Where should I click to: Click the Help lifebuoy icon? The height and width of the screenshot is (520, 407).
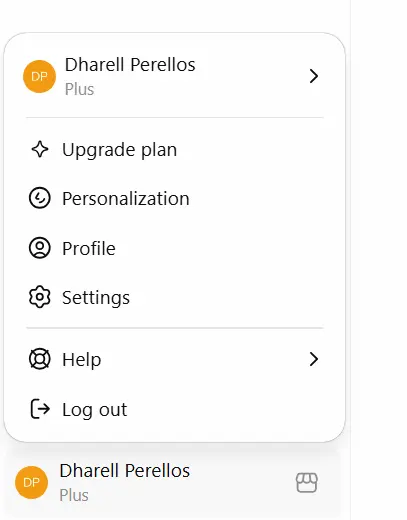[x=40, y=359]
